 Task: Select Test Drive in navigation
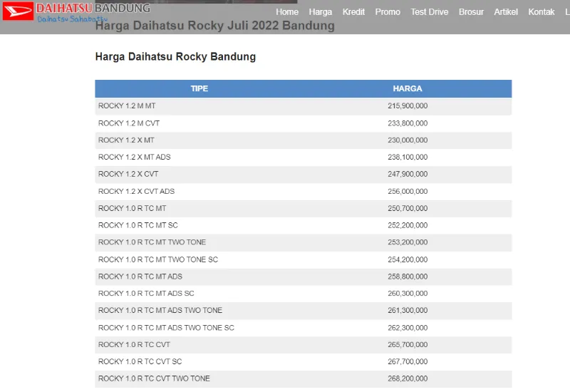coord(430,12)
